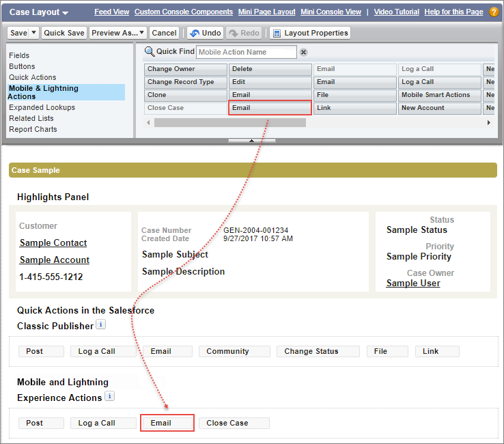Viewport: 504px width, 444px height.
Task: Click Sample Subject text
Action: [x=175, y=254]
